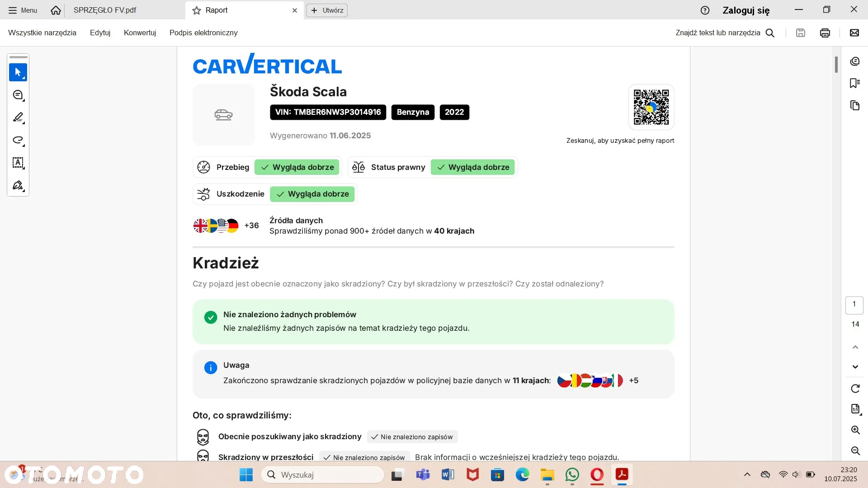Open the add comment tool
The width and height of the screenshot is (868, 488).
[18, 95]
